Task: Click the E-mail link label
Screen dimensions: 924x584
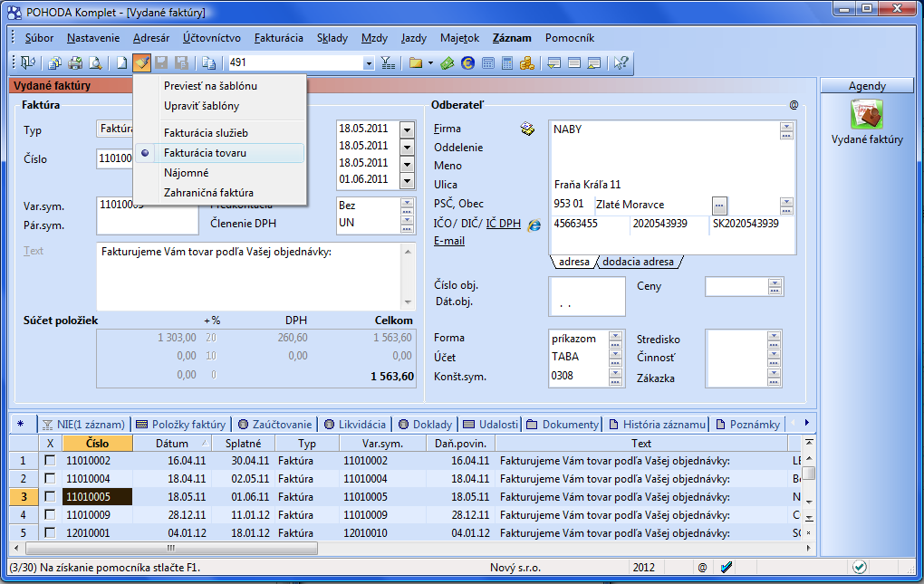Action: (449, 241)
